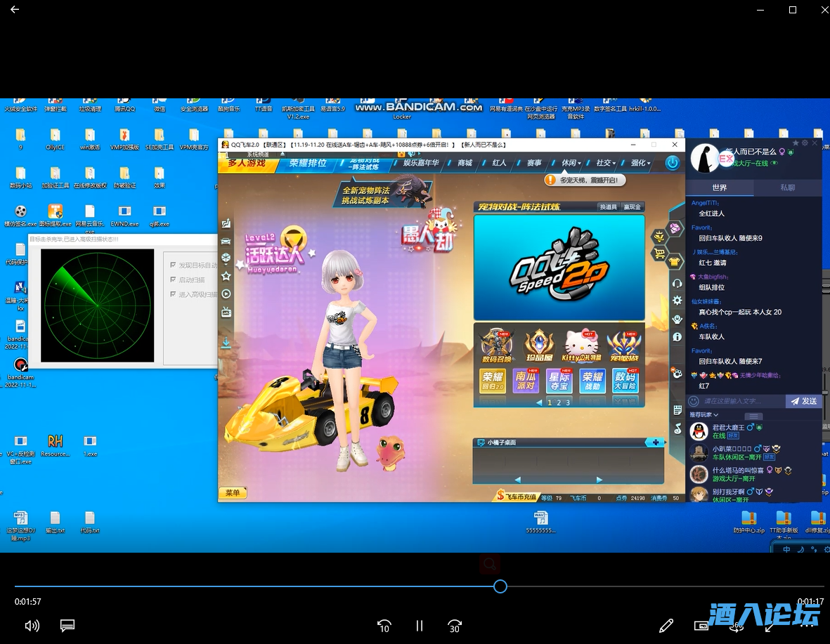The image size is (830, 644).
Task: Click the download arrow icon in left sidebar
Action: pos(226,343)
